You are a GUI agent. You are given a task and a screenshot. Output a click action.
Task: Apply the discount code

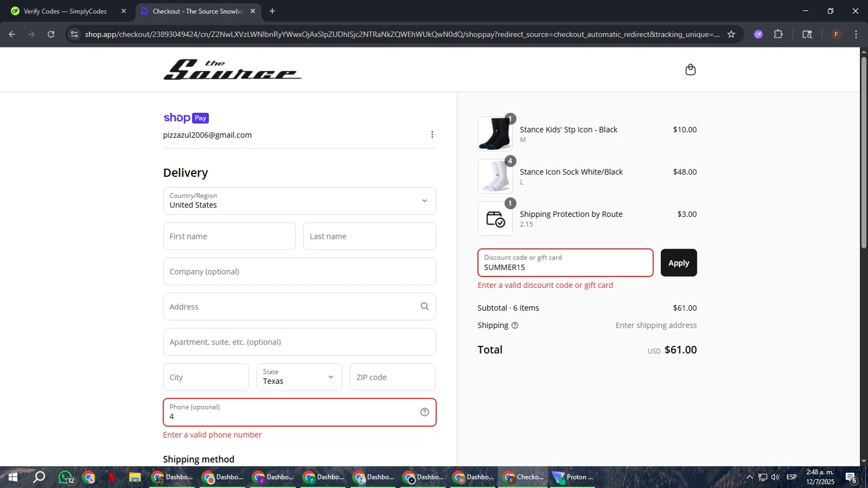(x=679, y=263)
